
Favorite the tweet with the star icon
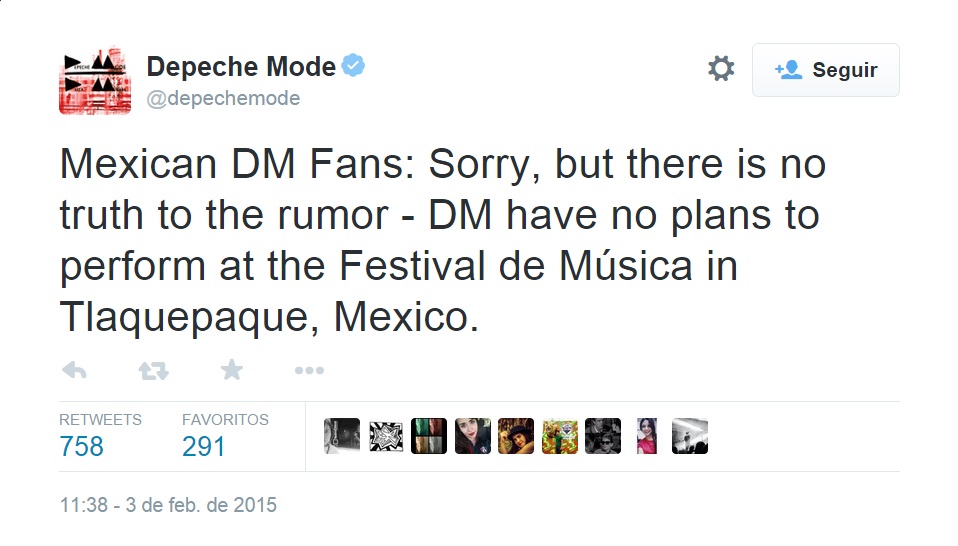coord(231,371)
